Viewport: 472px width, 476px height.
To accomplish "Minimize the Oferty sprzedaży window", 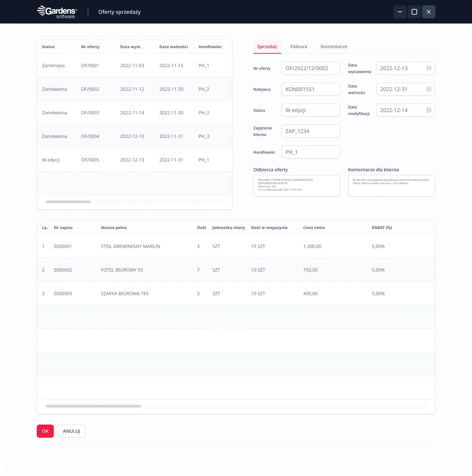I will (x=400, y=12).
